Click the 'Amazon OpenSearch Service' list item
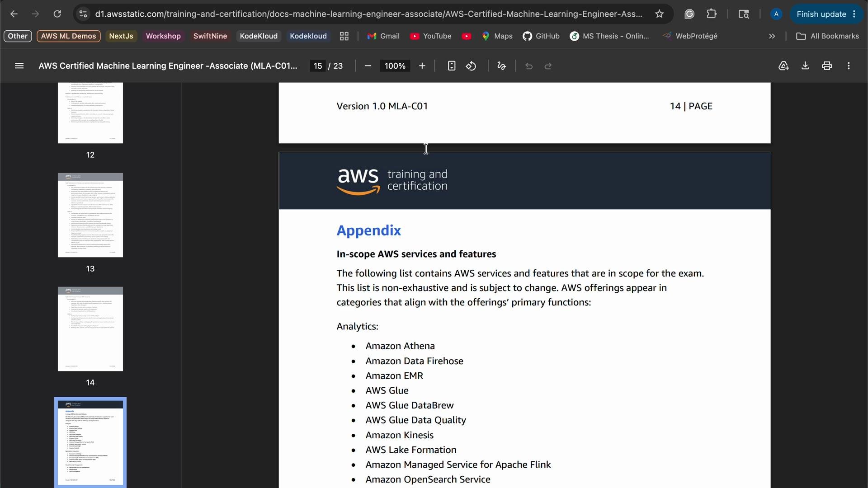868x488 pixels. click(x=428, y=479)
